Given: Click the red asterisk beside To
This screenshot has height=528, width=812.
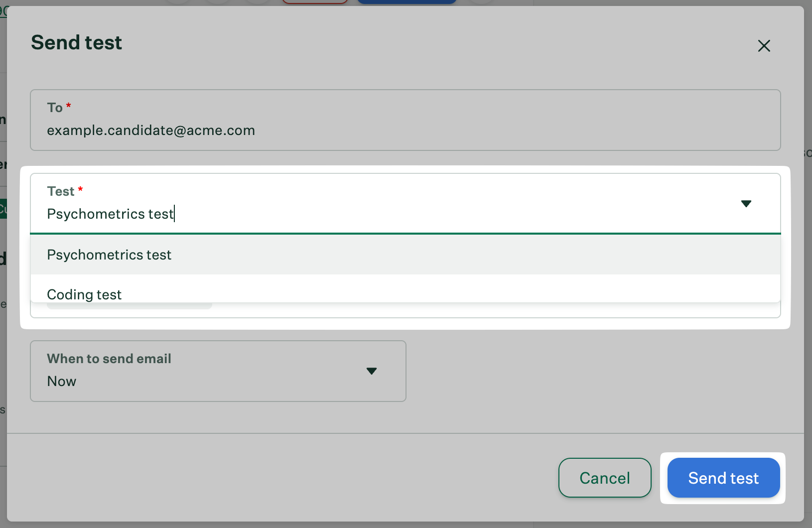Looking at the screenshot, I should point(69,106).
